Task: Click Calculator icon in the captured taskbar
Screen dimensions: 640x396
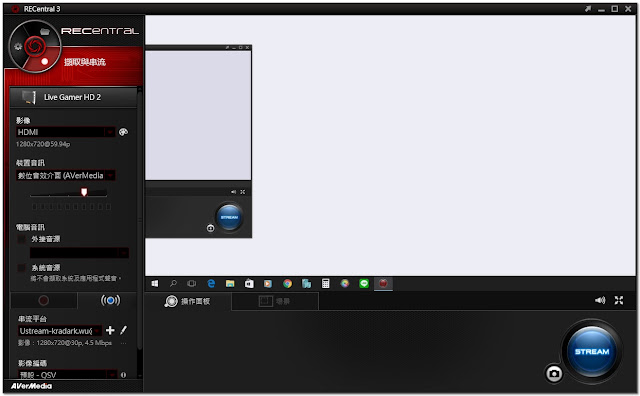Action: 325,283
